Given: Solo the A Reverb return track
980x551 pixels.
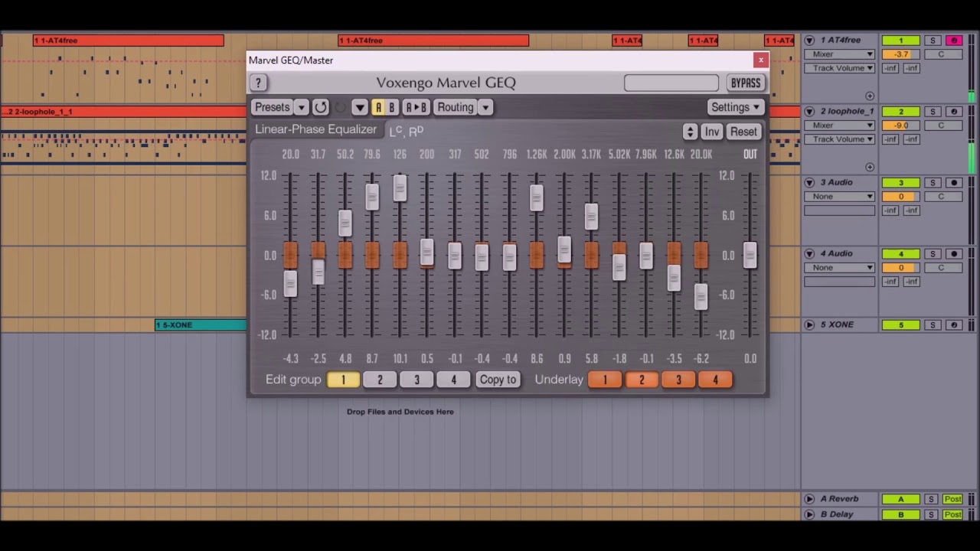Looking at the screenshot, I should coord(931,499).
